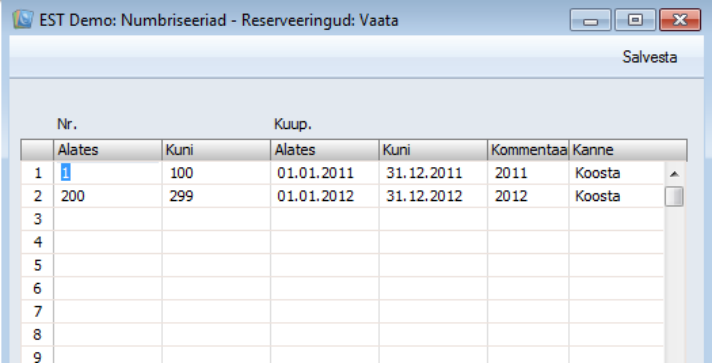Select the cell with value 100
The image size is (712, 363).
[216, 173]
